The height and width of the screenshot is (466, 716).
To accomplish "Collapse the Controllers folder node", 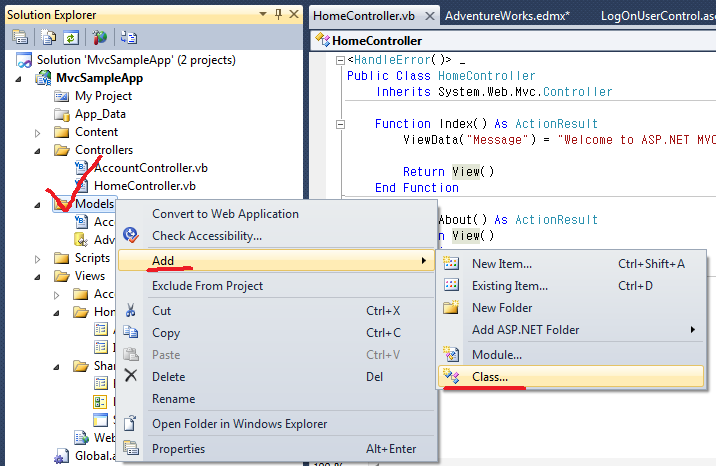I will [37, 151].
